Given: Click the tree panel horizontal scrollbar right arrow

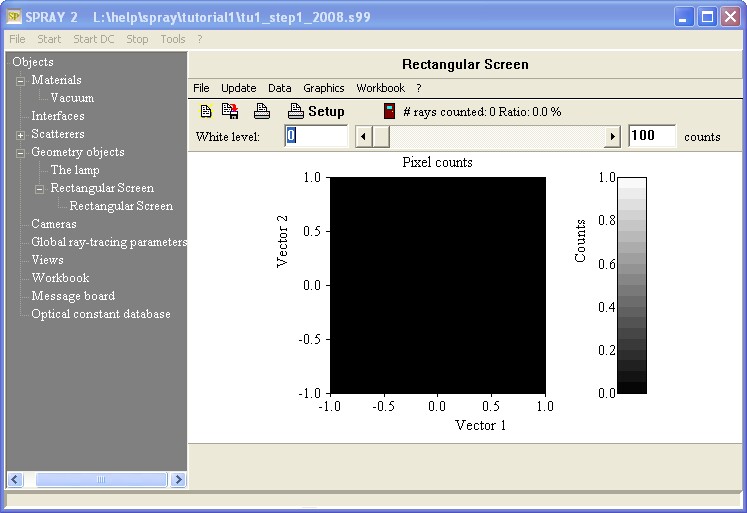Looking at the screenshot, I should coord(179,480).
